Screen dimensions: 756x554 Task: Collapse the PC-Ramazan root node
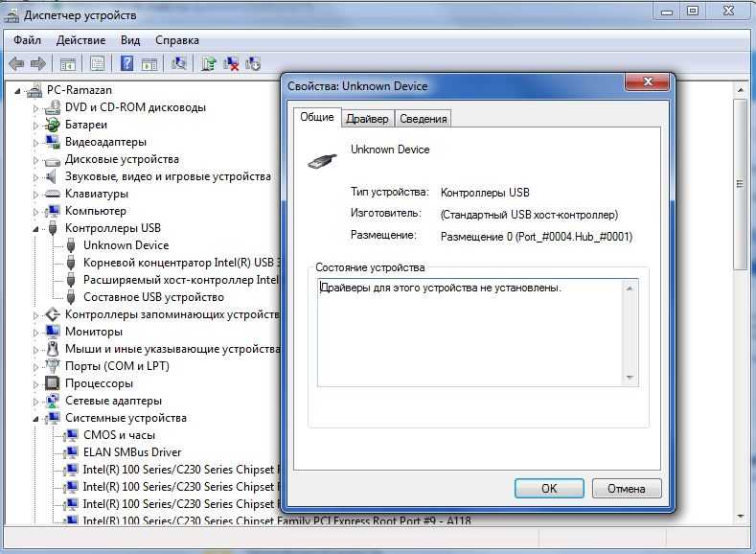(x=17, y=91)
